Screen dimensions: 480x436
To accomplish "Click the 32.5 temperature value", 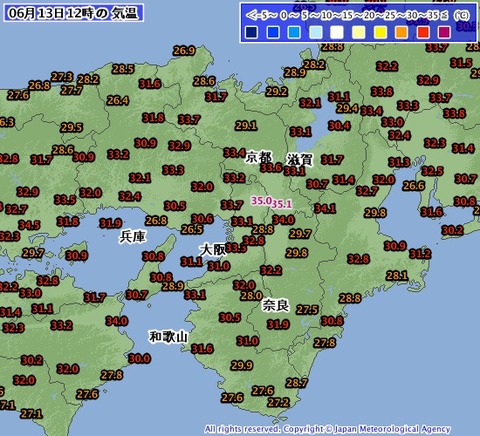I will 432,171.
